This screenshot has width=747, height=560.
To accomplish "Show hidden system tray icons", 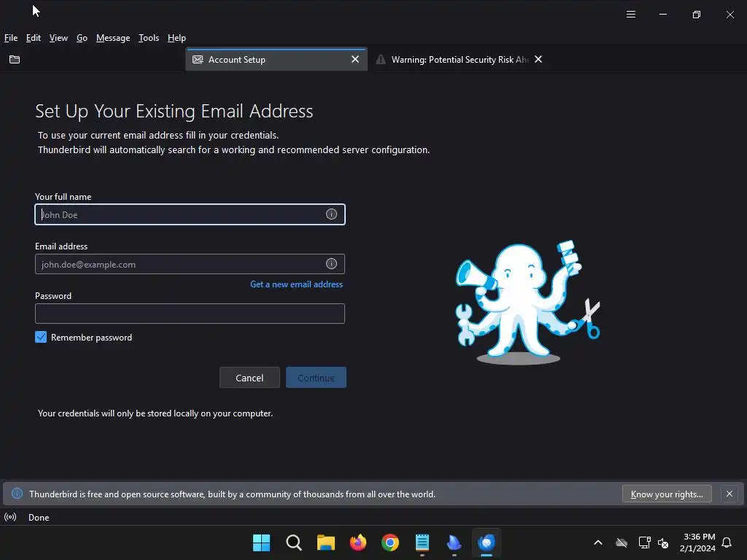I will 598,542.
